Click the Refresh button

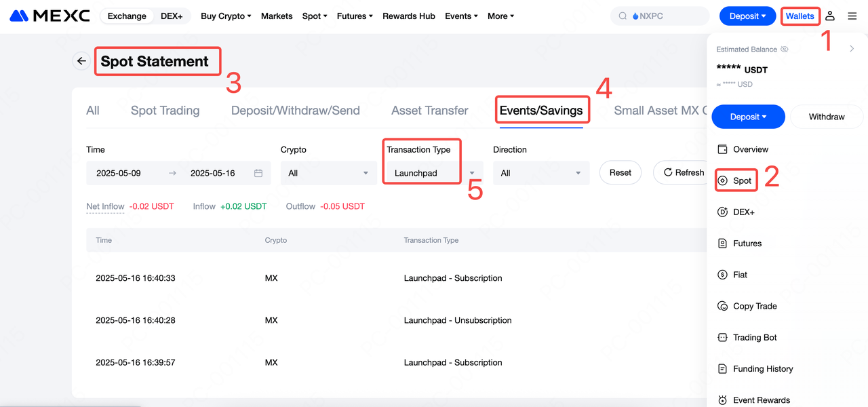tap(680, 172)
